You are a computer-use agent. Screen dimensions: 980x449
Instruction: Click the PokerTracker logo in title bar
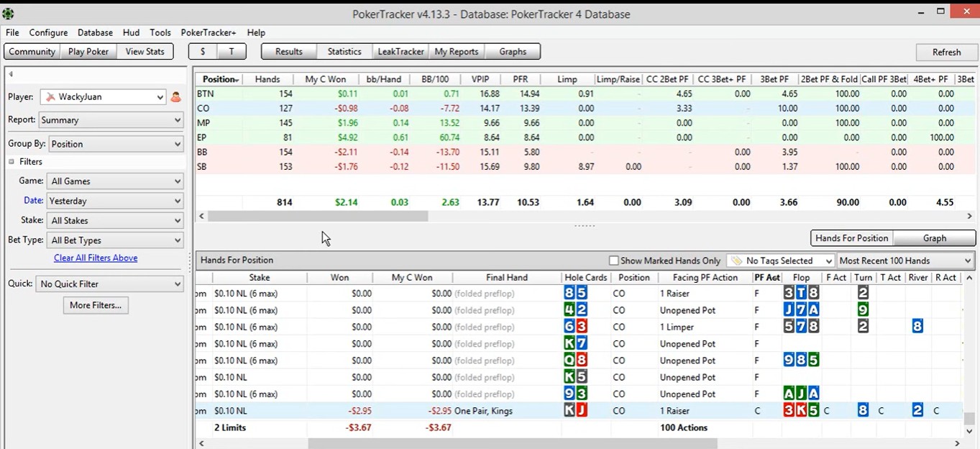[9, 14]
